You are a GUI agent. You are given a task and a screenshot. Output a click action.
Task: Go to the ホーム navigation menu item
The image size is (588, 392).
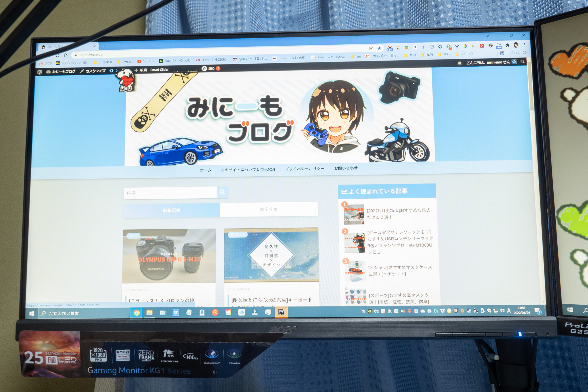tap(206, 170)
